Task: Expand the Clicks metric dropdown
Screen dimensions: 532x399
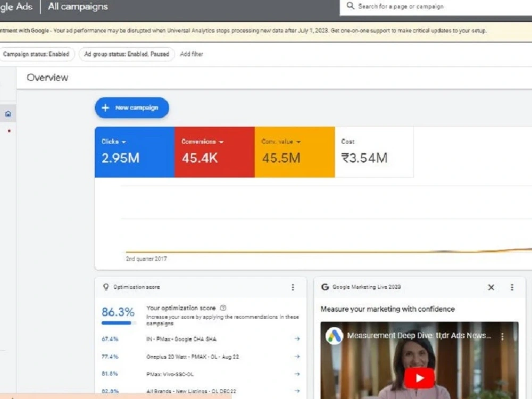Action: point(123,142)
